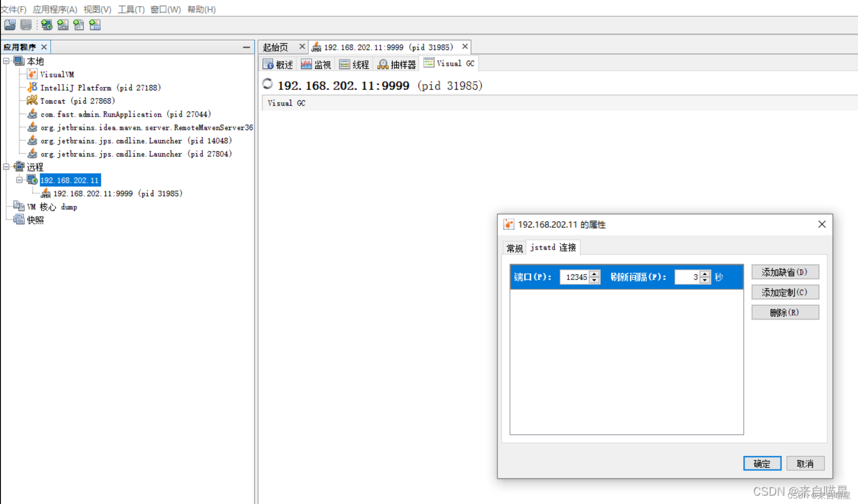Open the 起始页 start page tab
Screen dimensions: 858x504
276,47
